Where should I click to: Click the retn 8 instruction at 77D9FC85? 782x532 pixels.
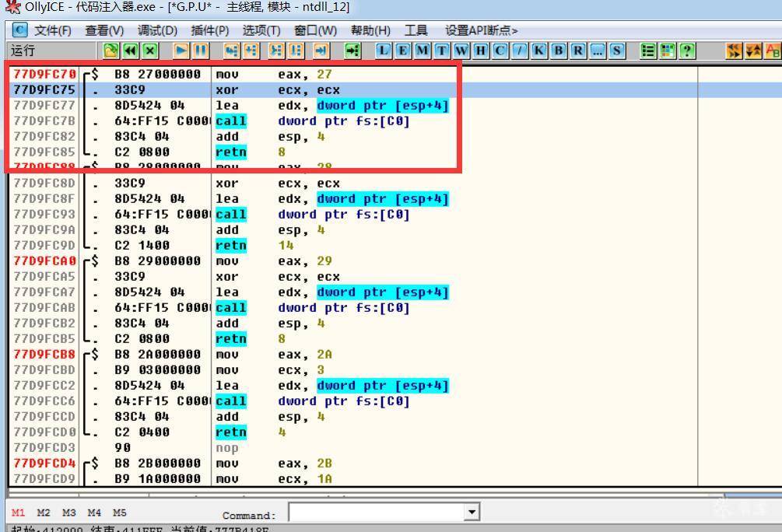231,152
